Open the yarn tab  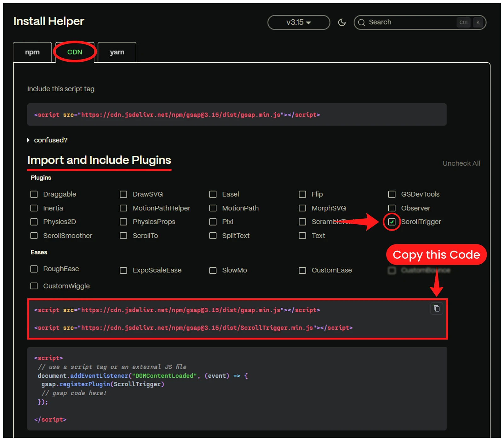[117, 52]
